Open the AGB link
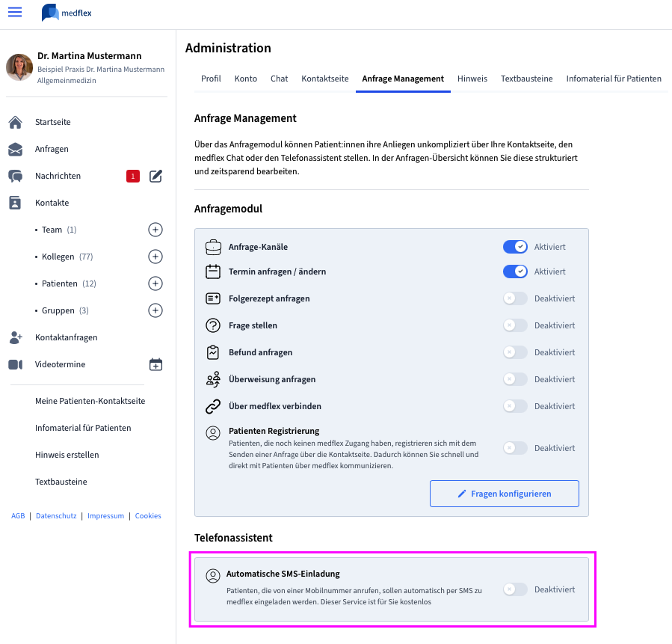This screenshot has height=644, width=672. coord(18,516)
